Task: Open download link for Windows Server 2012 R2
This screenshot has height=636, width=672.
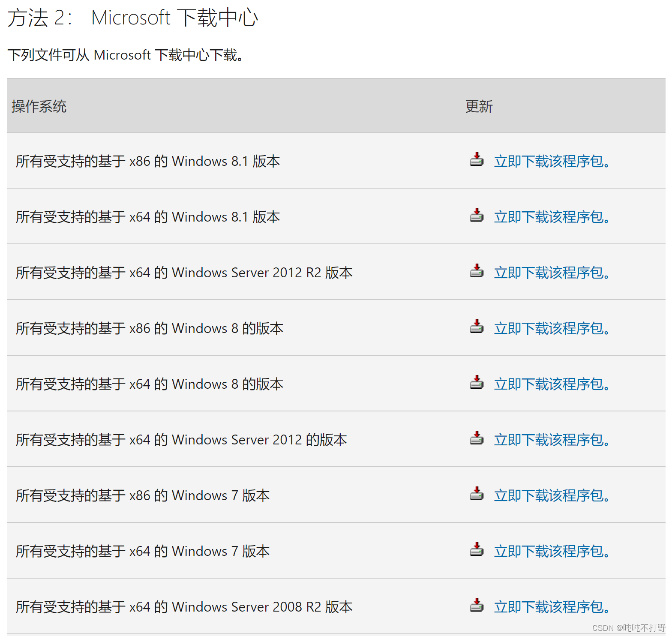Action: (x=552, y=273)
